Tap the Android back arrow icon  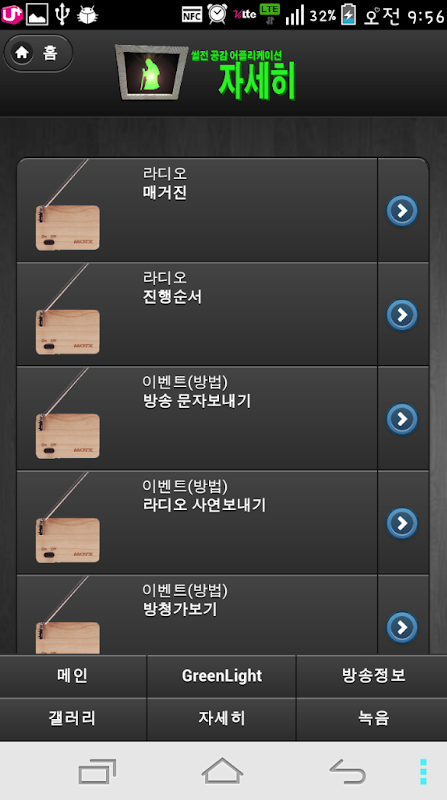(x=347, y=771)
